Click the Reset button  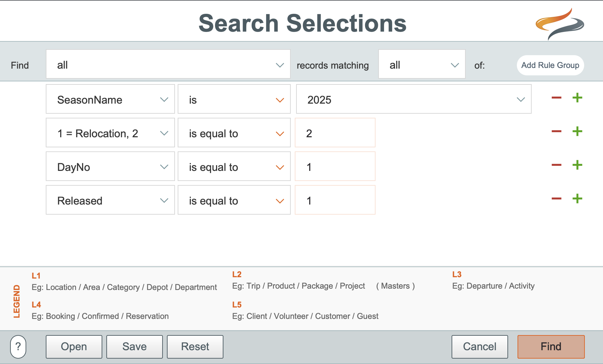coord(195,347)
